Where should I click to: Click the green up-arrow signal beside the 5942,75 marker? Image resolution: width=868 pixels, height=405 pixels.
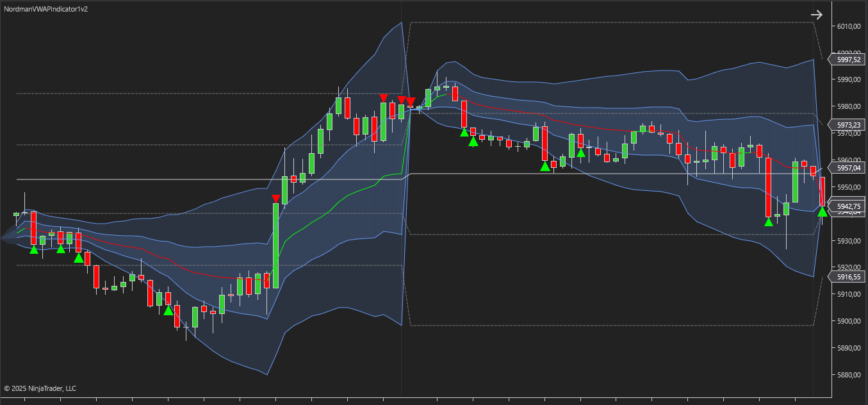(823, 212)
